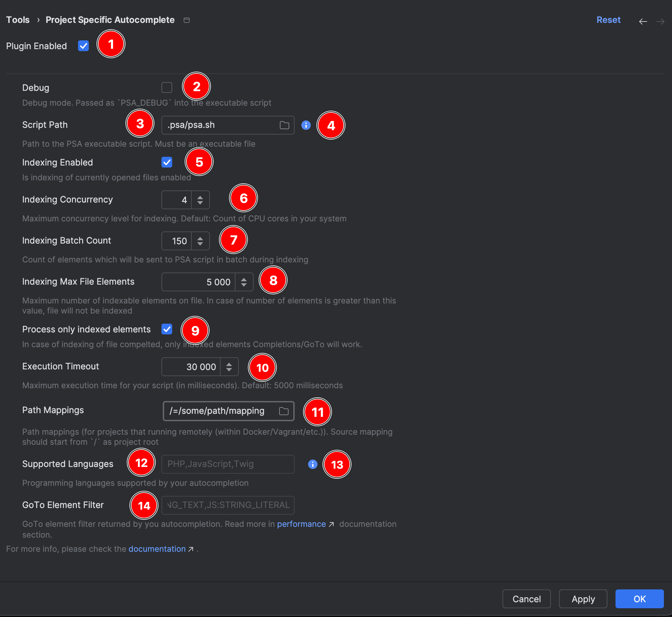Click info icon next to Script Path
The height and width of the screenshot is (617, 672).
(306, 125)
